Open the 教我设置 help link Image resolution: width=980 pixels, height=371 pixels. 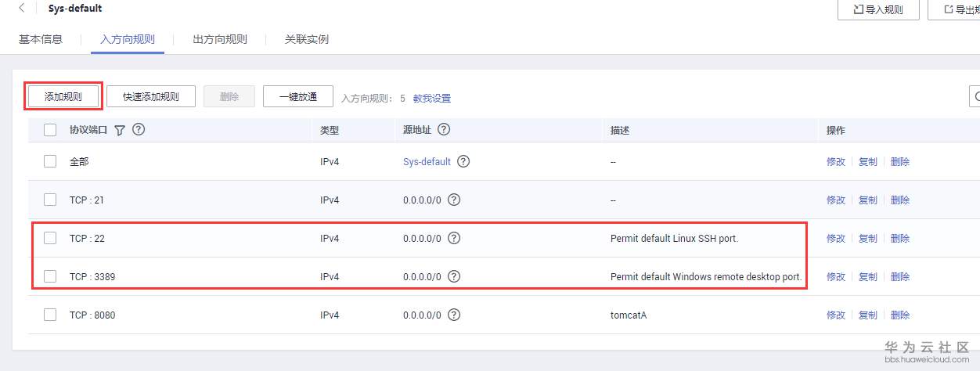[432, 99]
